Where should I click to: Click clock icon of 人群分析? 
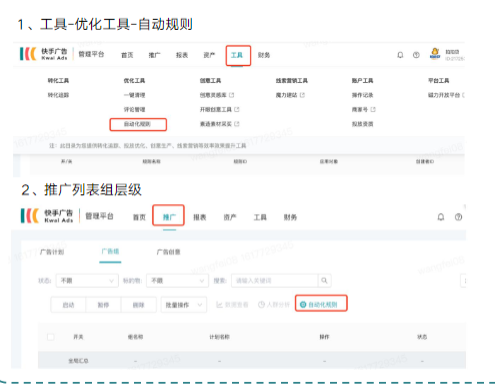tap(262, 305)
